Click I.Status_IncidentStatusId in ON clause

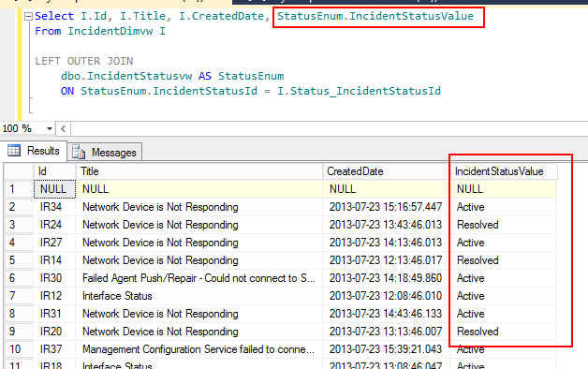(x=359, y=91)
